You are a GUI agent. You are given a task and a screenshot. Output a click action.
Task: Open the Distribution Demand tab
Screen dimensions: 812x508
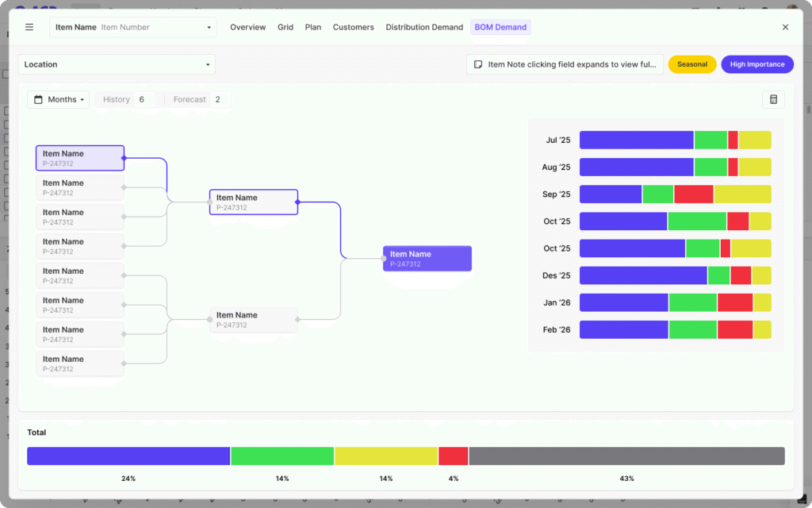coord(423,27)
